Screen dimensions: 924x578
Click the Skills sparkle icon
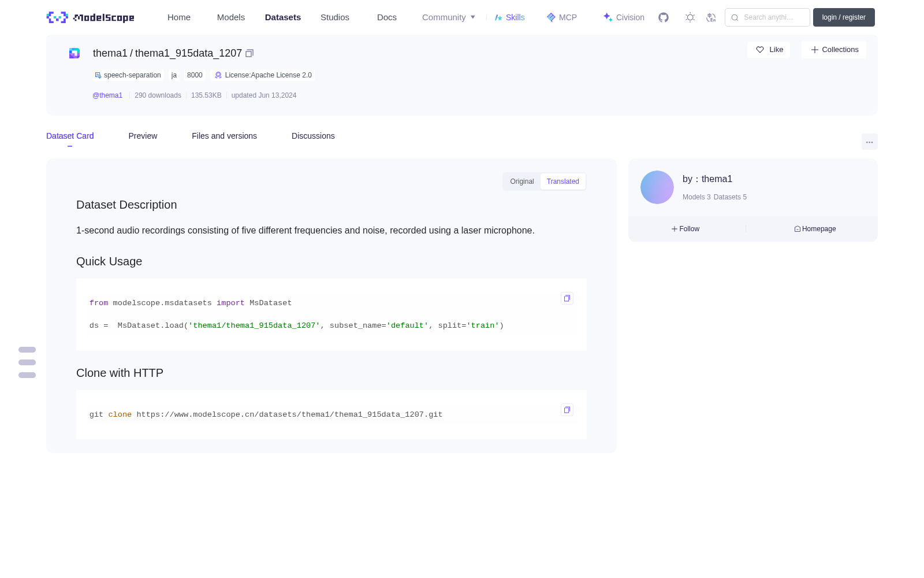[498, 17]
